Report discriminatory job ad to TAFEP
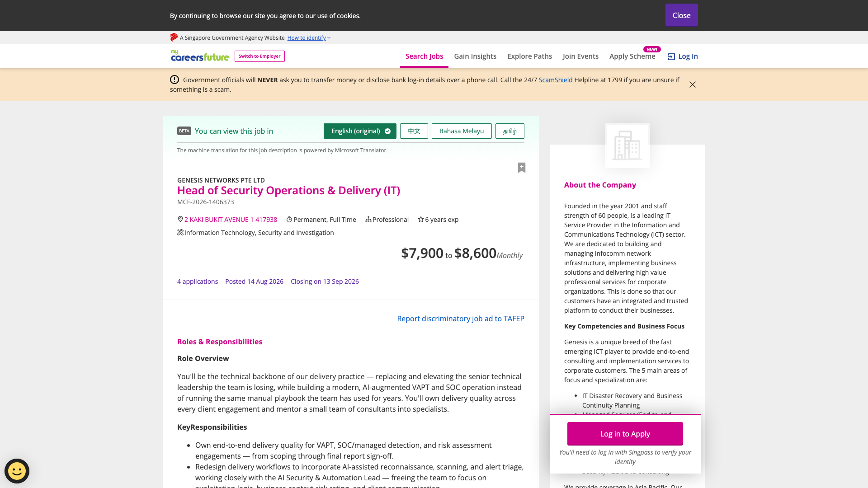The image size is (868, 488). 461,319
